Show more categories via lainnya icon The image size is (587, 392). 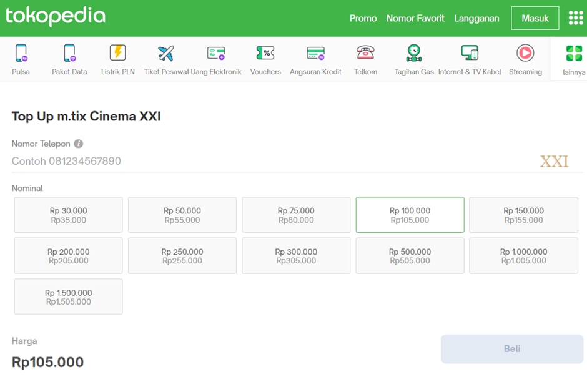574,53
